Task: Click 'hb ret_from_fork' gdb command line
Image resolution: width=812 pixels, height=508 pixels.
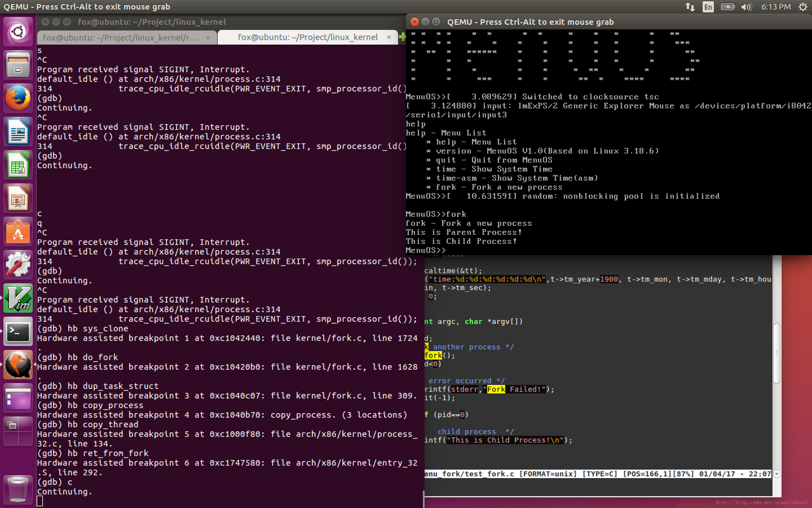Action: coord(92,453)
